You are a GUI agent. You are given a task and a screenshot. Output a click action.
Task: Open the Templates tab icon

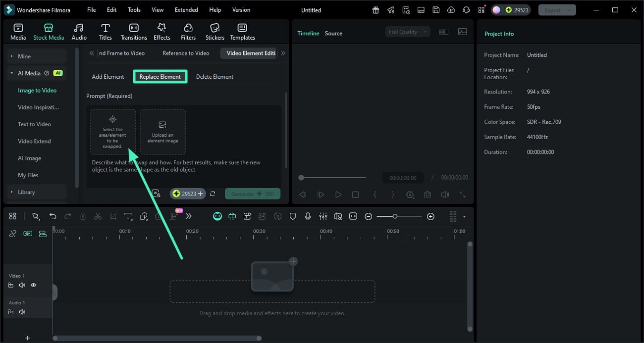click(x=242, y=28)
